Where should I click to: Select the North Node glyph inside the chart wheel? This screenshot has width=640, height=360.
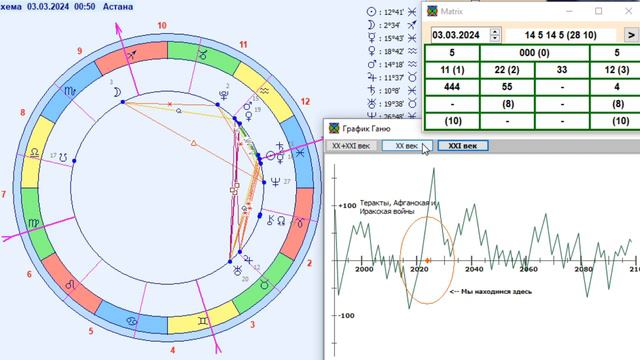(281, 221)
